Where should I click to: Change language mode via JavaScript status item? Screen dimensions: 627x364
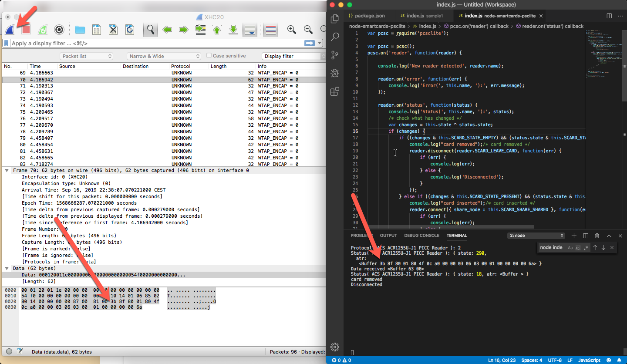[589, 360]
